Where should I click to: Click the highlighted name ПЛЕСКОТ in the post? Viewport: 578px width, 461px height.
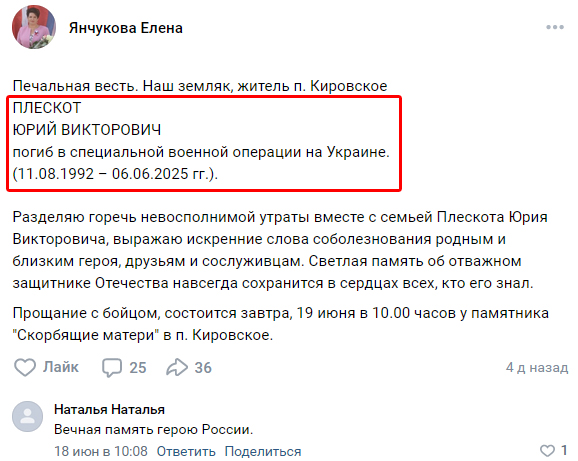pyautogui.click(x=47, y=108)
